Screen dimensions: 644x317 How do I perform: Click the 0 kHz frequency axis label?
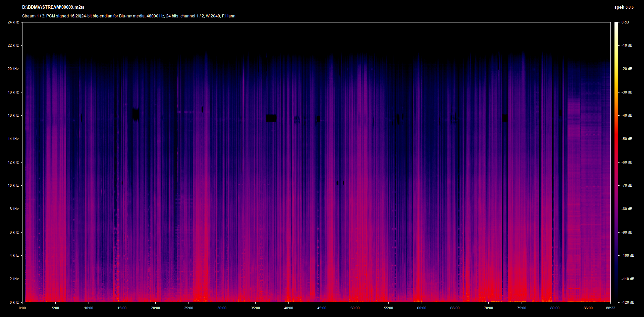click(x=14, y=302)
